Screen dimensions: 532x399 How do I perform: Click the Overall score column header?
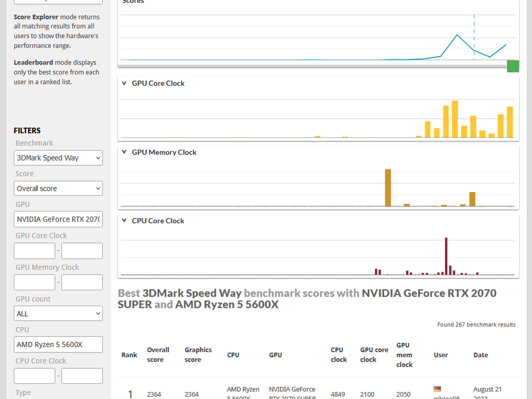click(158, 355)
